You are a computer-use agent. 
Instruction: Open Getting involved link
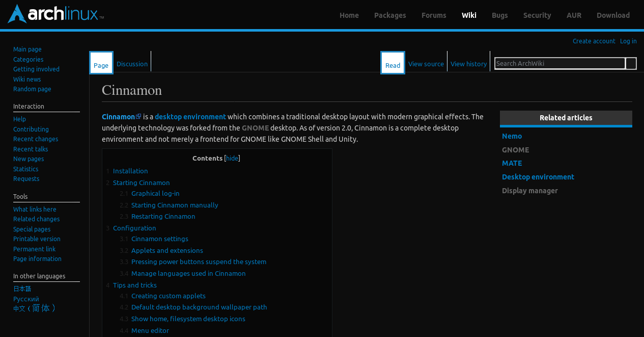[x=36, y=69]
